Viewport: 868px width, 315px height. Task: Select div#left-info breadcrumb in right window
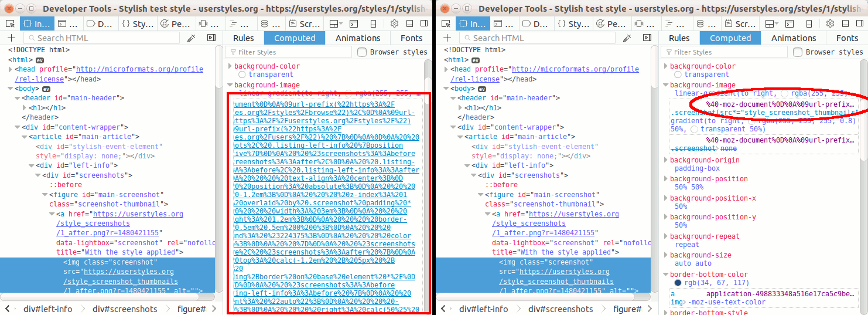[484, 309]
